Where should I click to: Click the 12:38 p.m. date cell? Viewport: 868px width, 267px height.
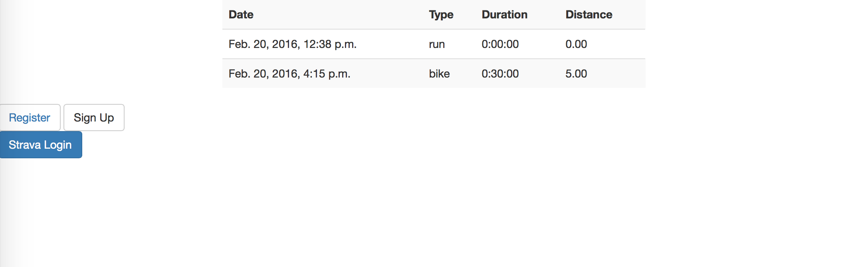click(x=292, y=44)
